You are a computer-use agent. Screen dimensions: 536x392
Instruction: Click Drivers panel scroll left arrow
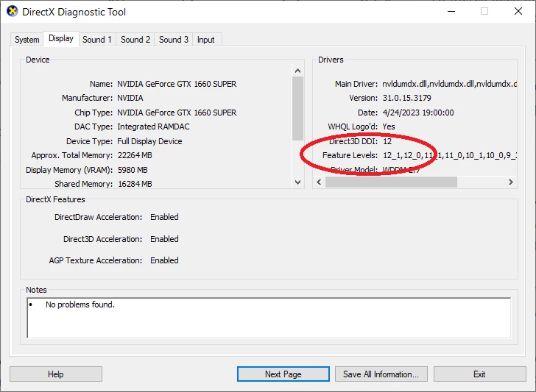pos(319,182)
